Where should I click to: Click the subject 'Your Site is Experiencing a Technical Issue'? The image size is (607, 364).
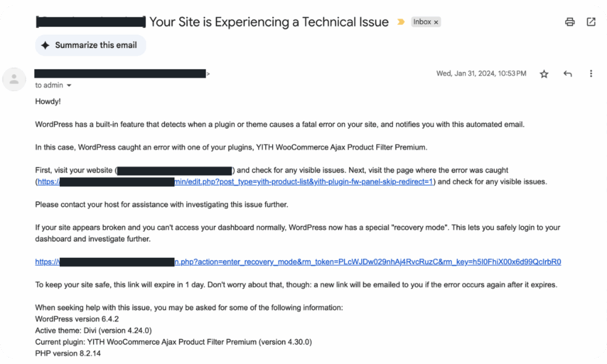pyautogui.click(x=269, y=21)
